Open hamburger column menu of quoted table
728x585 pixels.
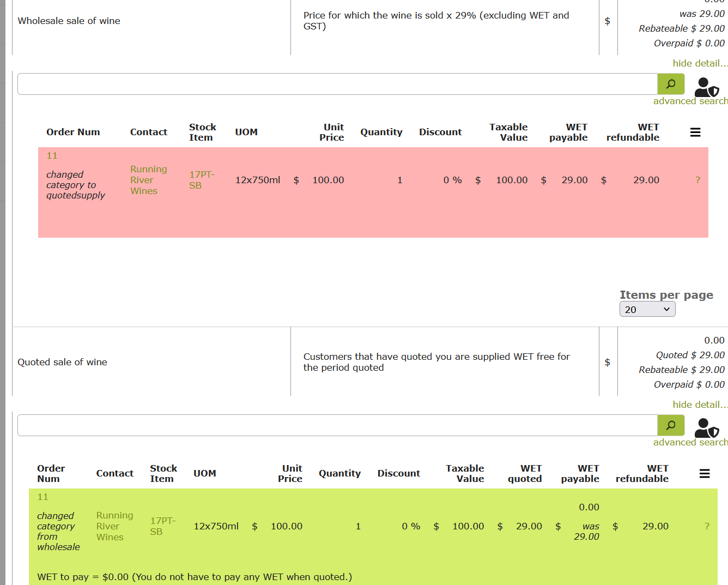(x=705, y=474)
